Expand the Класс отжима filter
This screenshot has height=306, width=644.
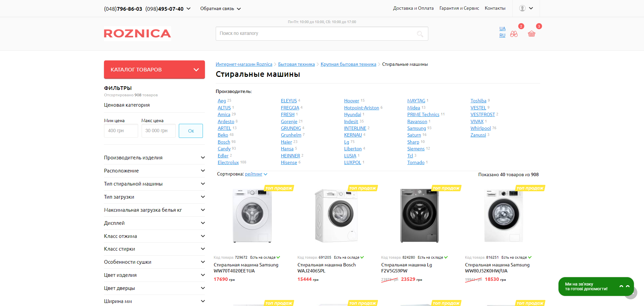pyautogui.click(x=154, y=236)
